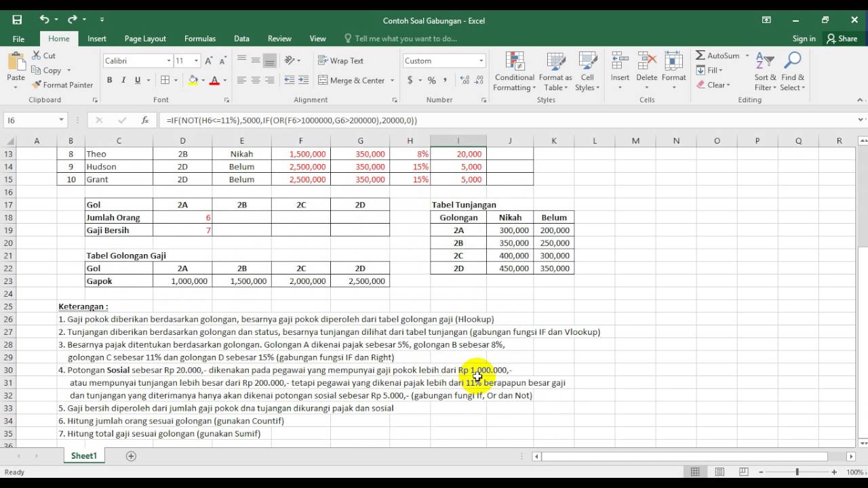
Task: Open the File tab
Action: coord(18,39)
